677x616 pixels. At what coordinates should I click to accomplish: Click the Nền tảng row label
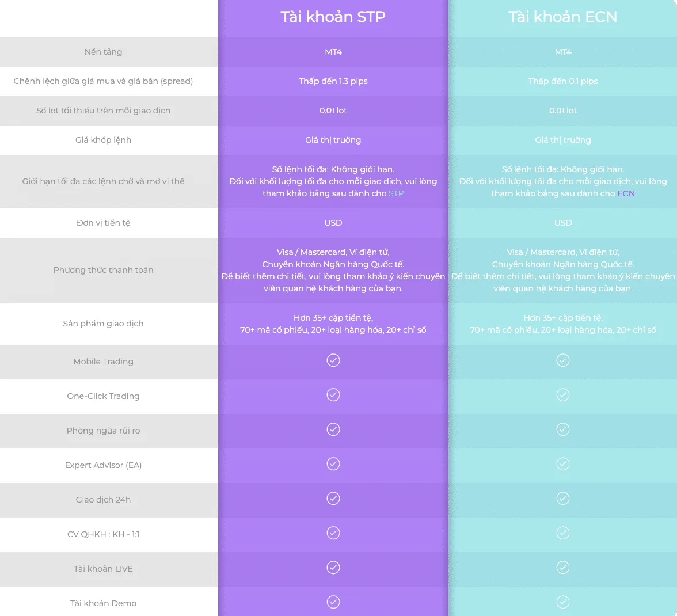click(x=103, y=52)
